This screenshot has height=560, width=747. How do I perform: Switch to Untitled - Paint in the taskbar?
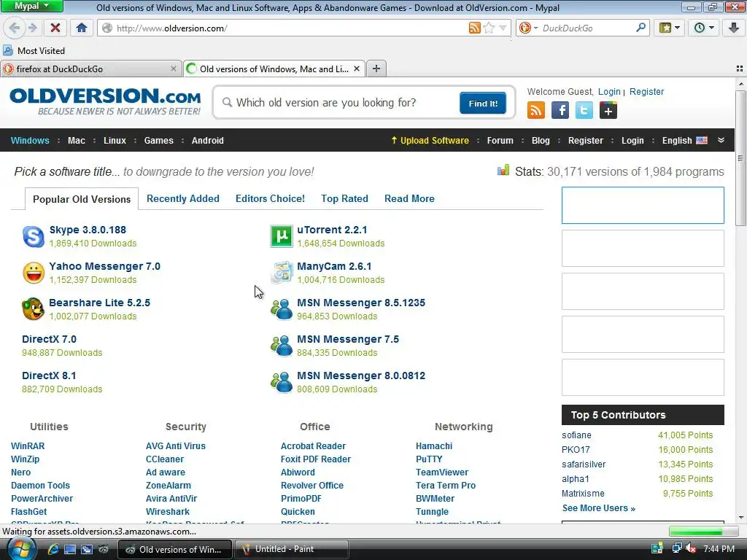pos(292,549)
